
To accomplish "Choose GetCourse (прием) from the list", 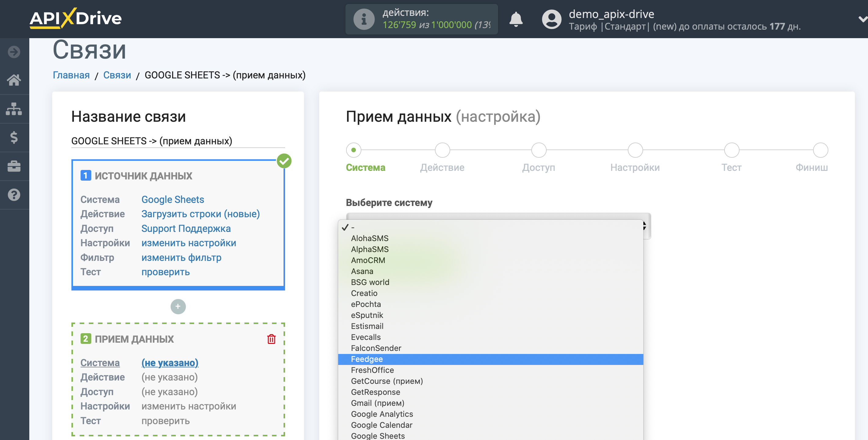I will 490,381.
